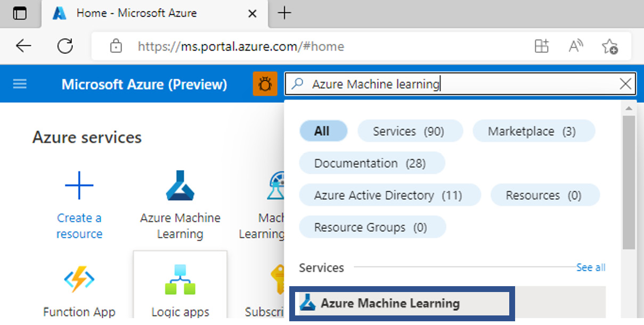The width and height of the screenshot is (644, 325).
Task: Click the browser address bar URL
Action: pos(241,46)
